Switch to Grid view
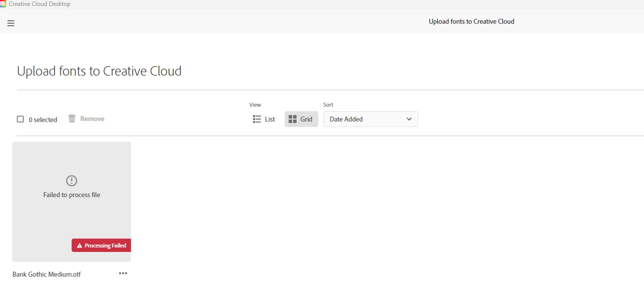 click(301, 119)
